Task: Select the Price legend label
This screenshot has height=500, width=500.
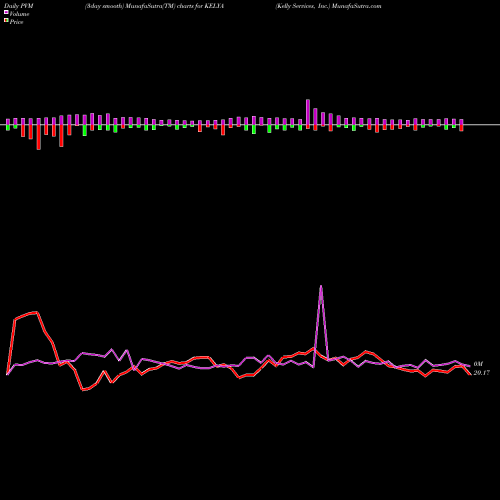Action: 16,22
